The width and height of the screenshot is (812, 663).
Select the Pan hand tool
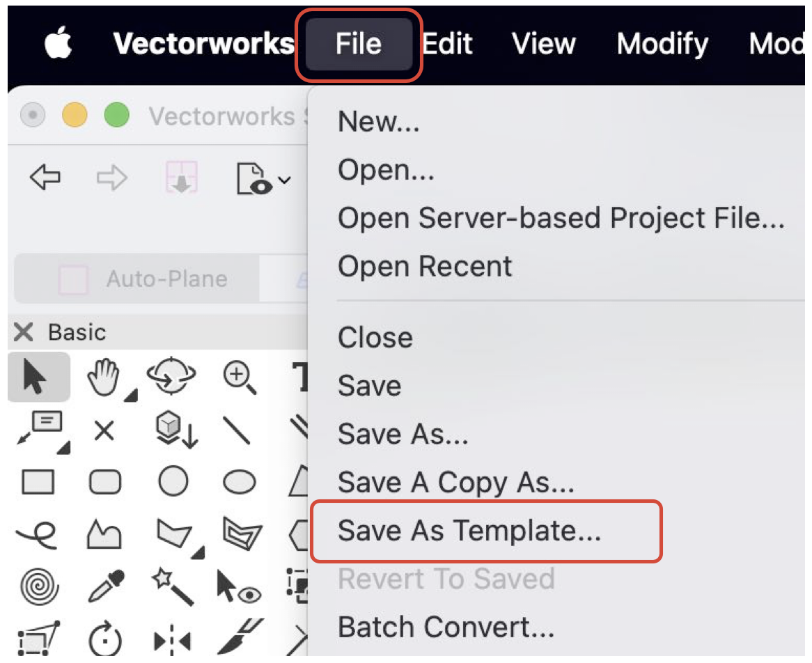point(104,378)
